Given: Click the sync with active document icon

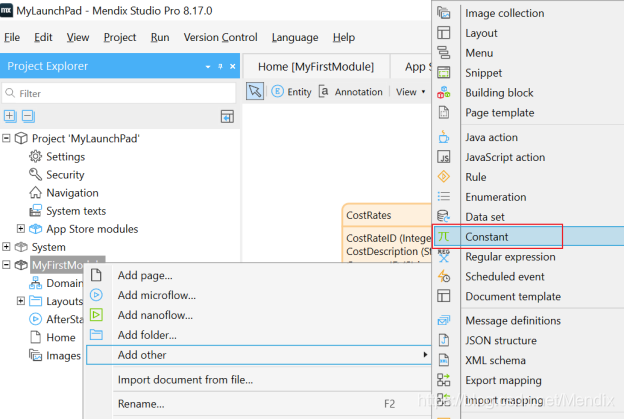Looking at the screenshot, I should click(x=227, y=117).
